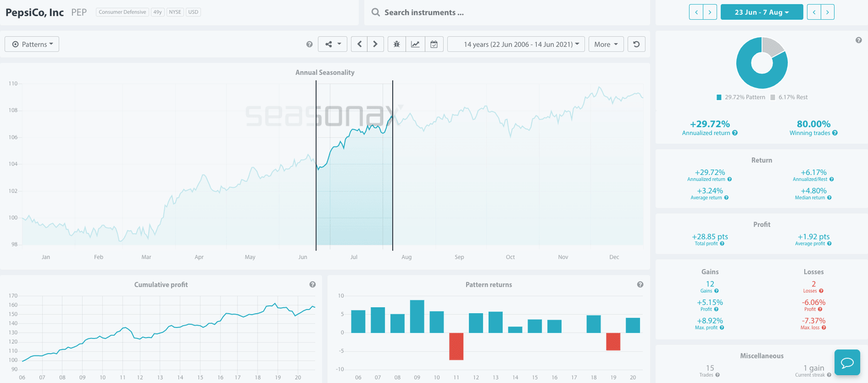Click the NYSE exchange tag
868x383 pixels.
coord(174,12)
